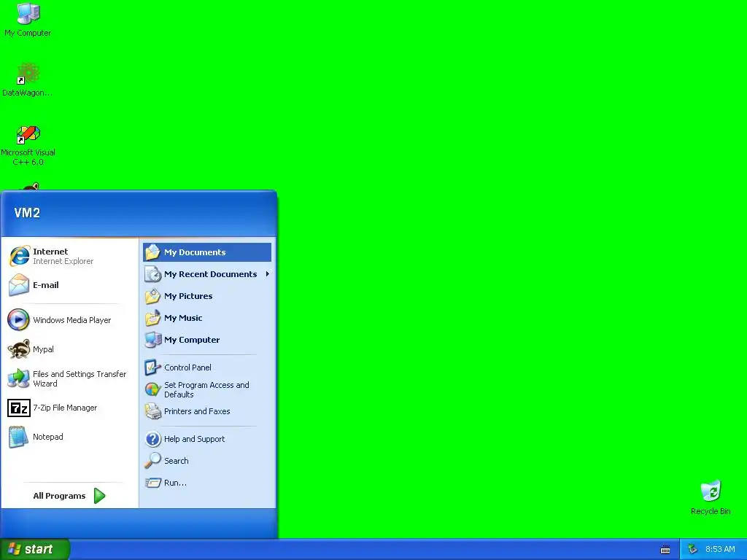Launch Notepad from the Start menu
The height and width of the screenshot is (560, 747).
[x=69, y=437]
